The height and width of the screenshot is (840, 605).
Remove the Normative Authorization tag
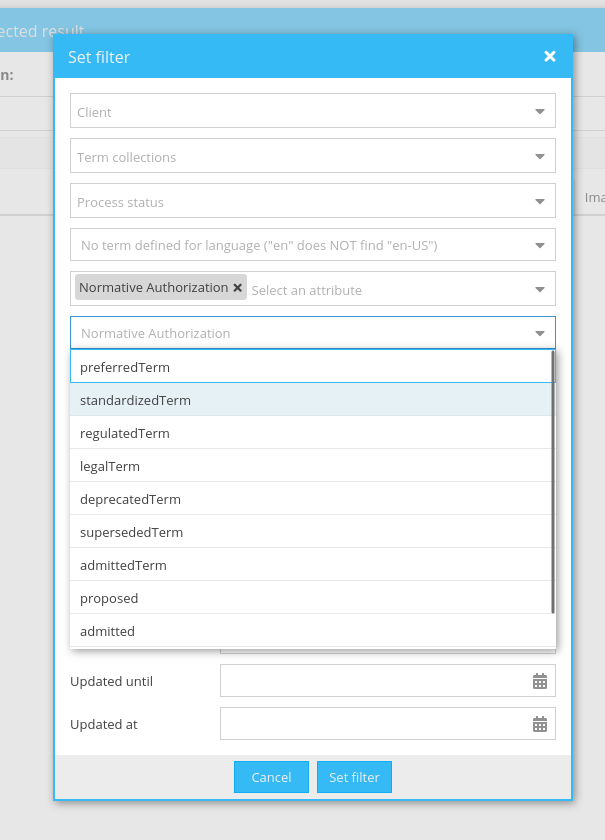pos(238,288)
